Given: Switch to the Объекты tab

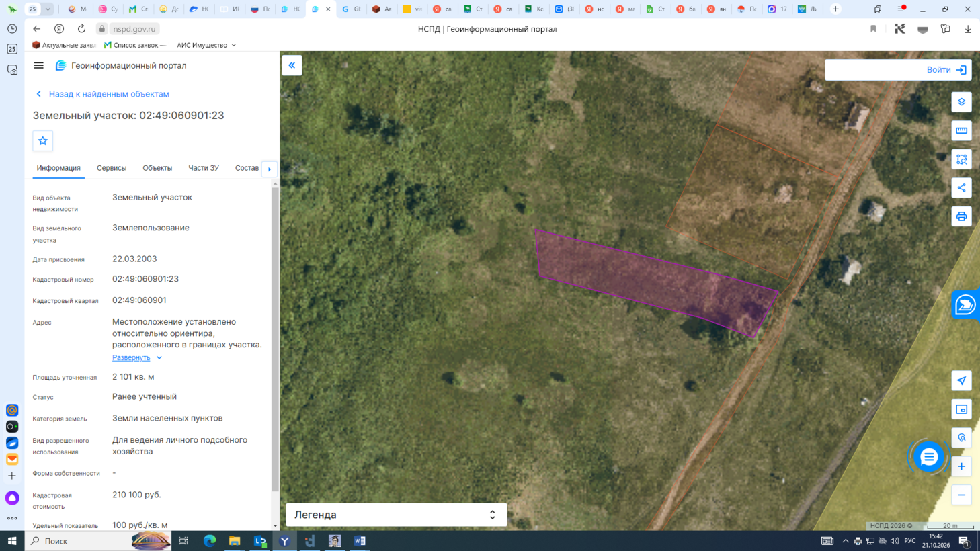Looking at the screenshot, I should (157, 168).
